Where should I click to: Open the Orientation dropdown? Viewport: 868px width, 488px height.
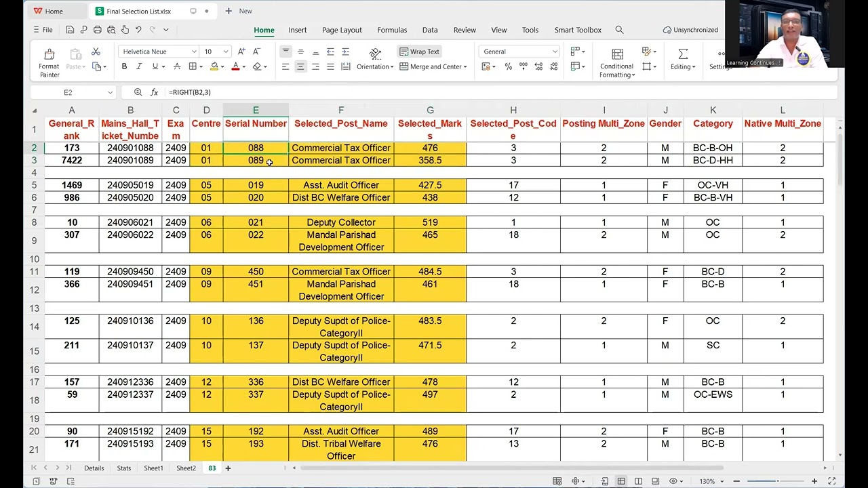375,66
